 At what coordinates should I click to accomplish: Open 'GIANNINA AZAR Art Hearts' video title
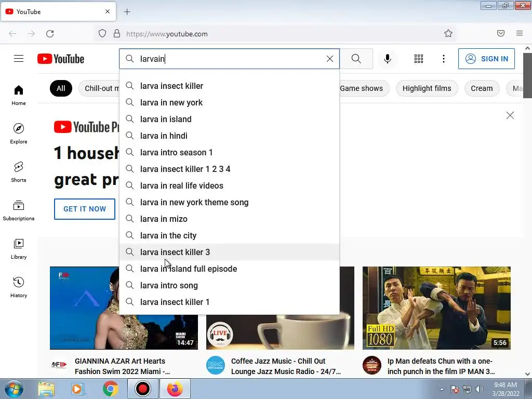point(122,366)
